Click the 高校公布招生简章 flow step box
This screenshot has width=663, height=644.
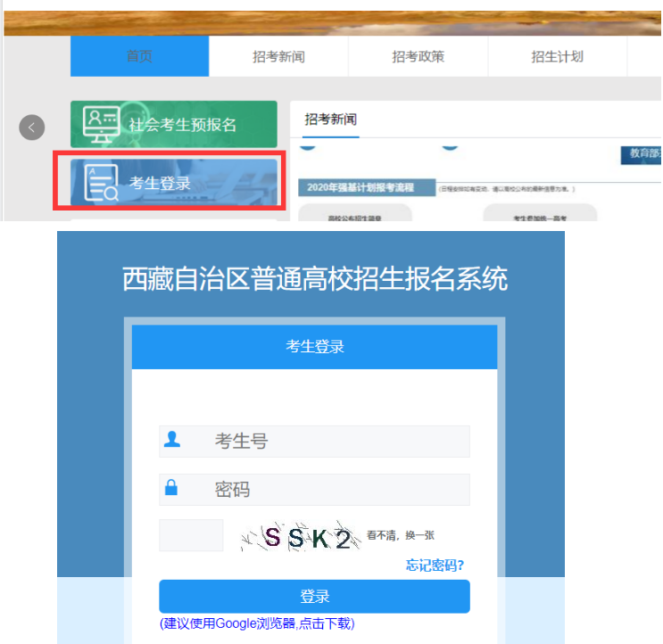(x=354, y=214)
